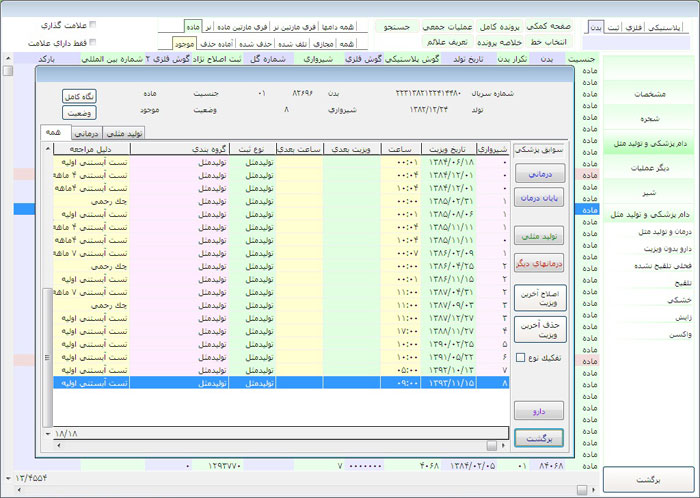Screen dimensions: 700x498
Task: Select the 'تلقیح' sidebar entry
Action: [683, 283]
